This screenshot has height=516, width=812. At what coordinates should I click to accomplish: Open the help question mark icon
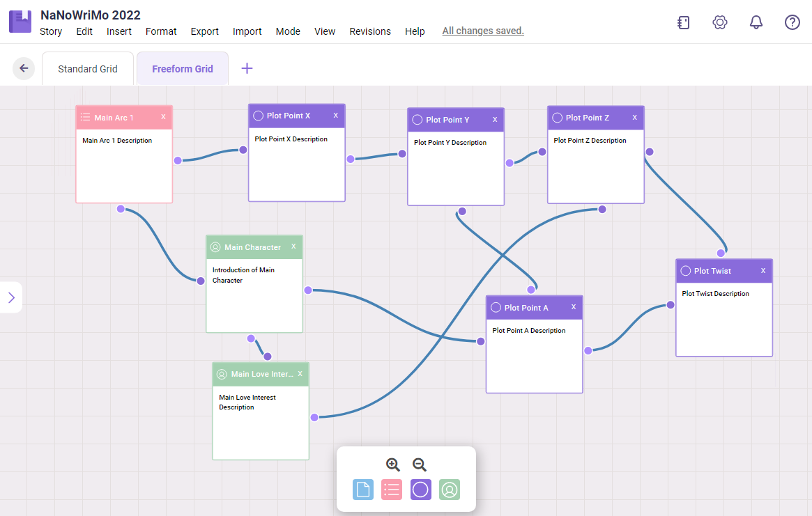coord(792,22)
